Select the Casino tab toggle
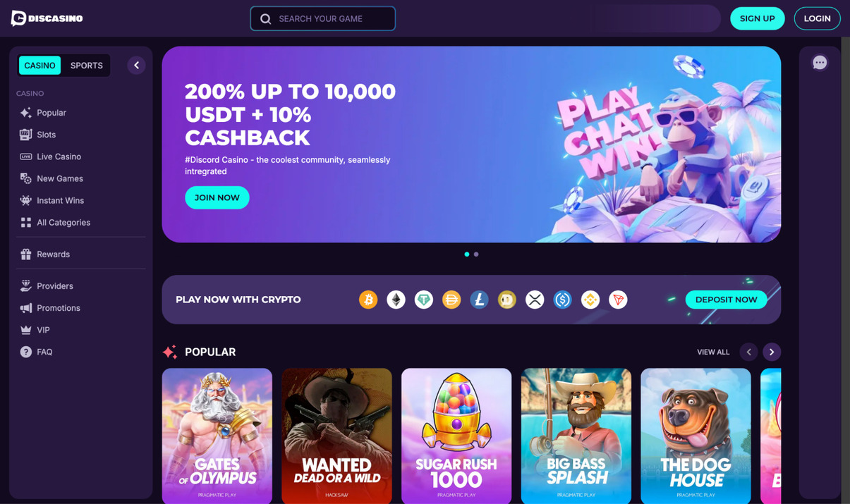Screen dimensions: 850x504 40,65
